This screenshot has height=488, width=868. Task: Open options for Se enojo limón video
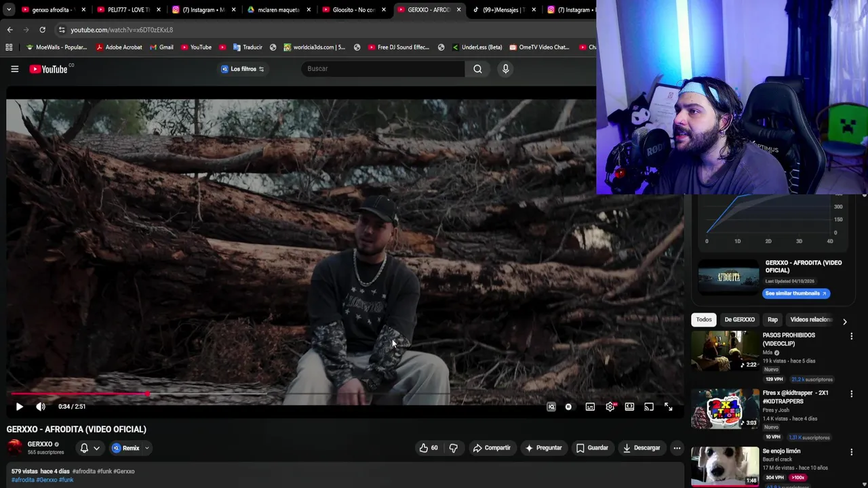(x=852, y=452)
